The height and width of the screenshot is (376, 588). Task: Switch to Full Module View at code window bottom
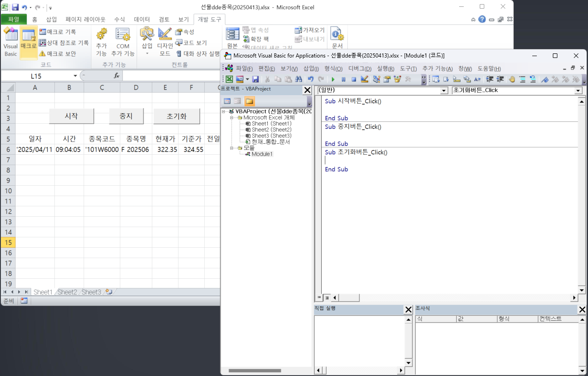pos(327,298)
